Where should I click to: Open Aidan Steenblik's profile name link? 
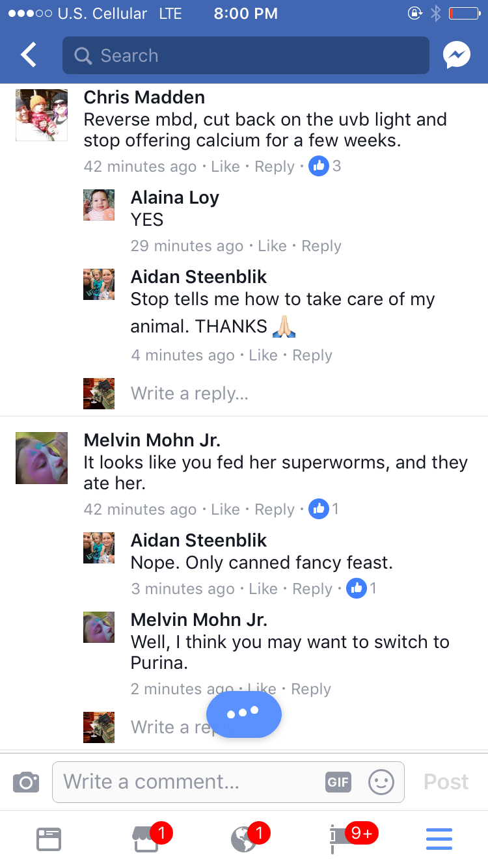tap(198, 277)
